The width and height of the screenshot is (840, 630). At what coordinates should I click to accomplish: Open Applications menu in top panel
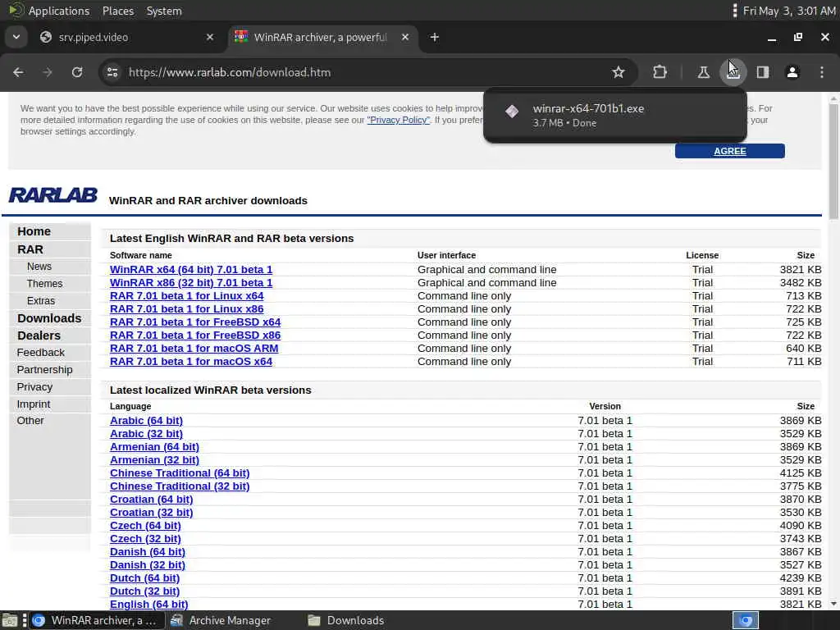click(59, 11)
